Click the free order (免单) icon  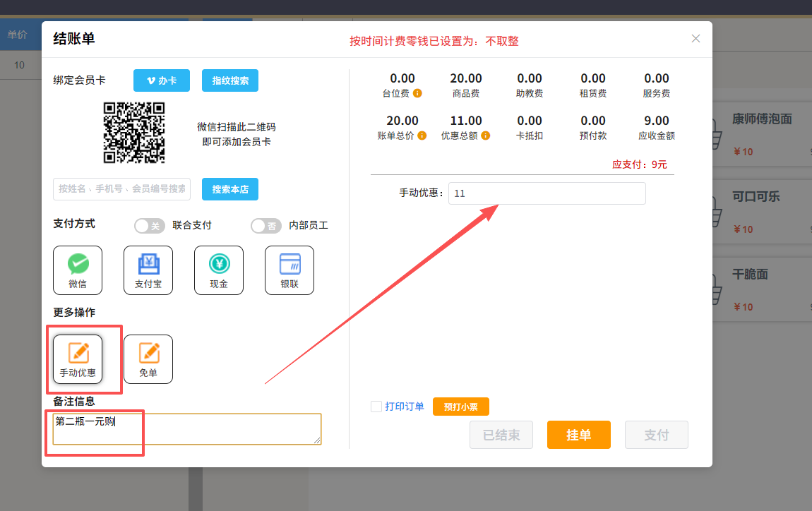(148, 359)
